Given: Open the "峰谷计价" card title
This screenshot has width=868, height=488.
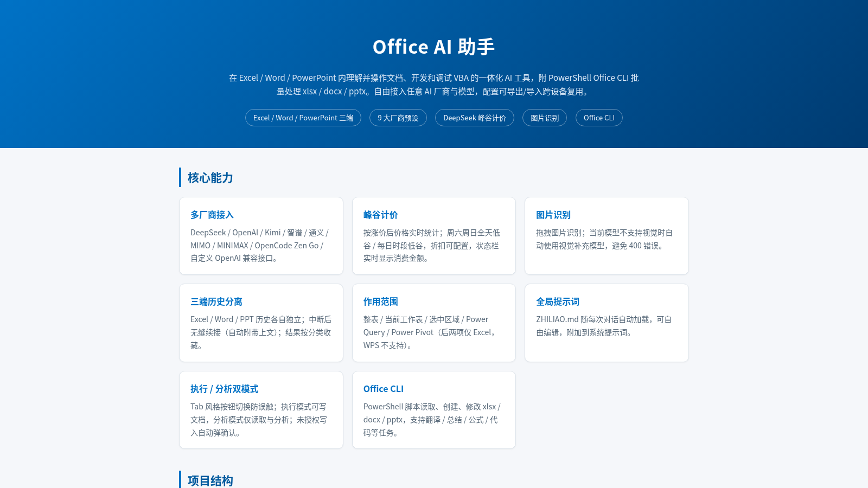Looking at the screenshot, I should pos(381,215).
